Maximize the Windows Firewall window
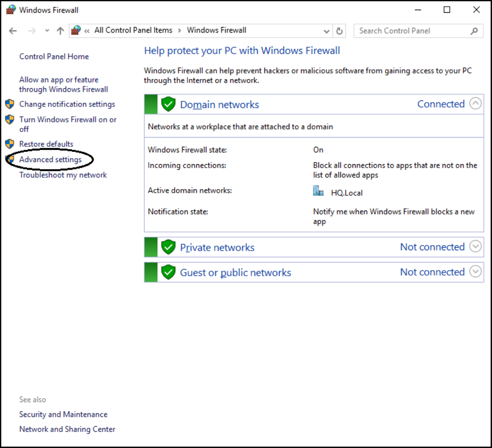 pyautogui.click(x=447, y=10)
